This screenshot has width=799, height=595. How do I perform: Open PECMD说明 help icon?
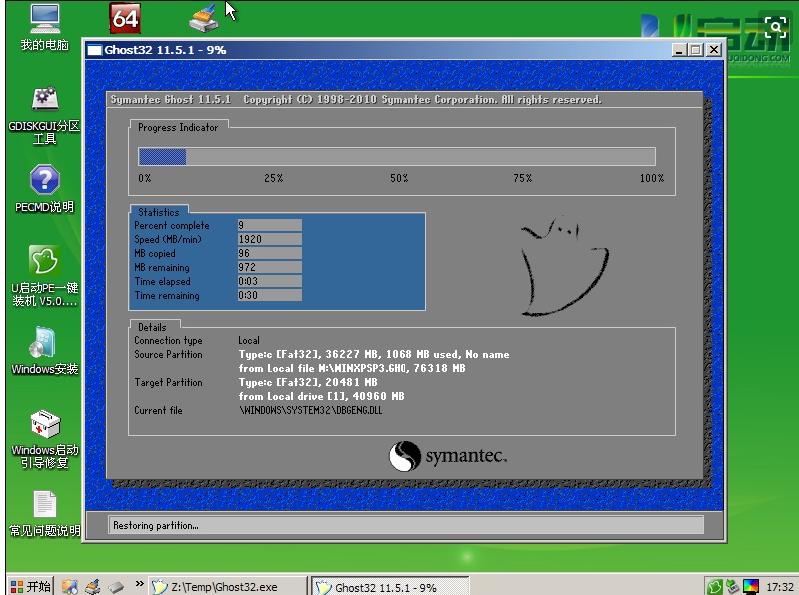(44, 188)
